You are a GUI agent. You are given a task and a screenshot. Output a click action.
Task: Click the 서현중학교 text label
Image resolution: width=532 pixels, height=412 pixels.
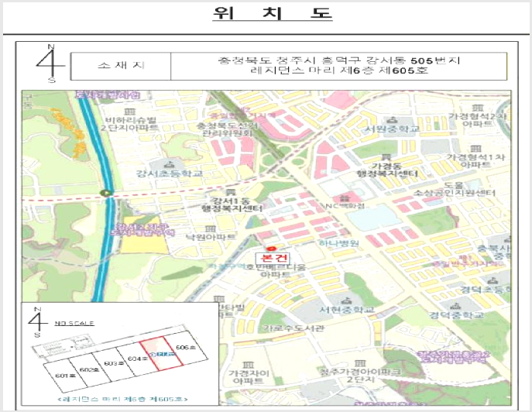pyautogui.click(x=346, y=310)
